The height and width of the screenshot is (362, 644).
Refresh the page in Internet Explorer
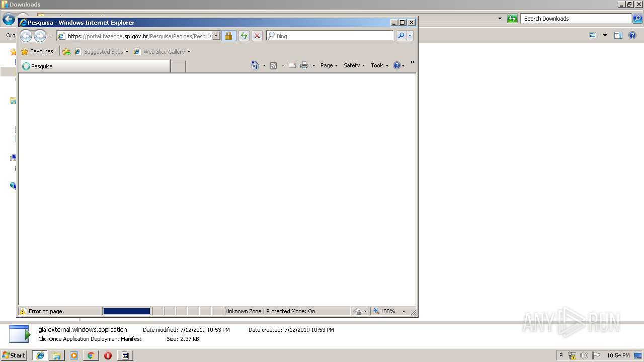(244, 36)
